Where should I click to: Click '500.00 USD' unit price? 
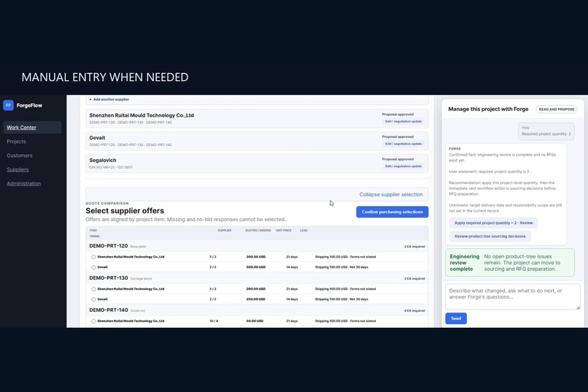256,267
